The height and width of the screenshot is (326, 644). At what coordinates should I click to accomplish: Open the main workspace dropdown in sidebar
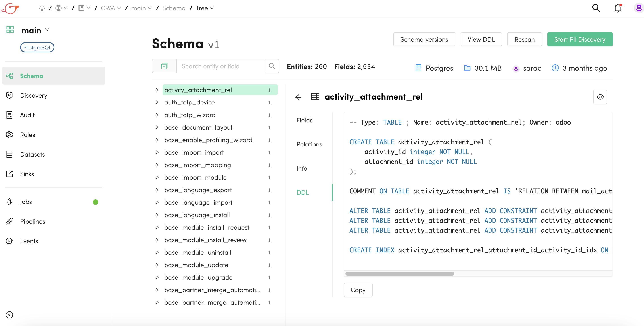[35, 30]
